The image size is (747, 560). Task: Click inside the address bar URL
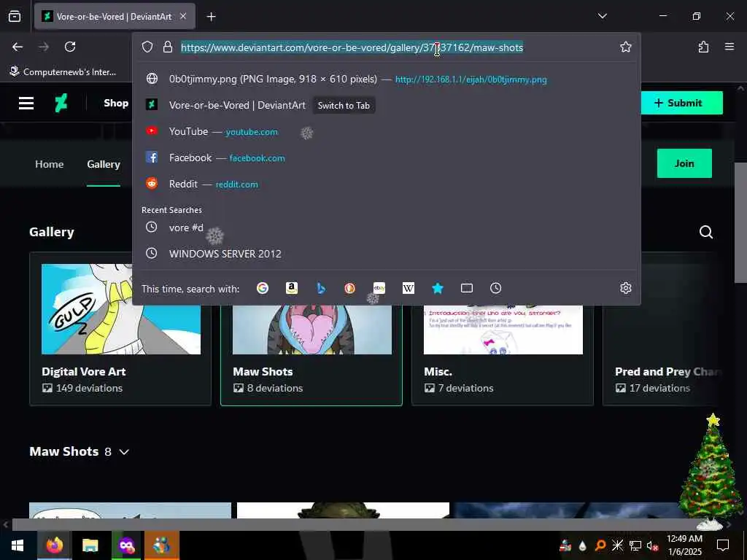(352, 47)
